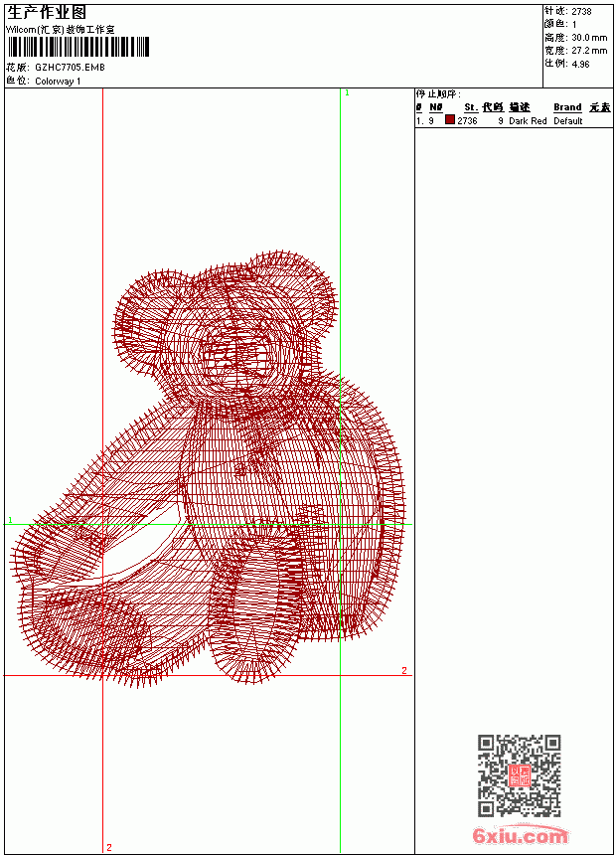Click the red marker 2 at right
Viewport: 616px width, 855px height.
pos(404,670)
